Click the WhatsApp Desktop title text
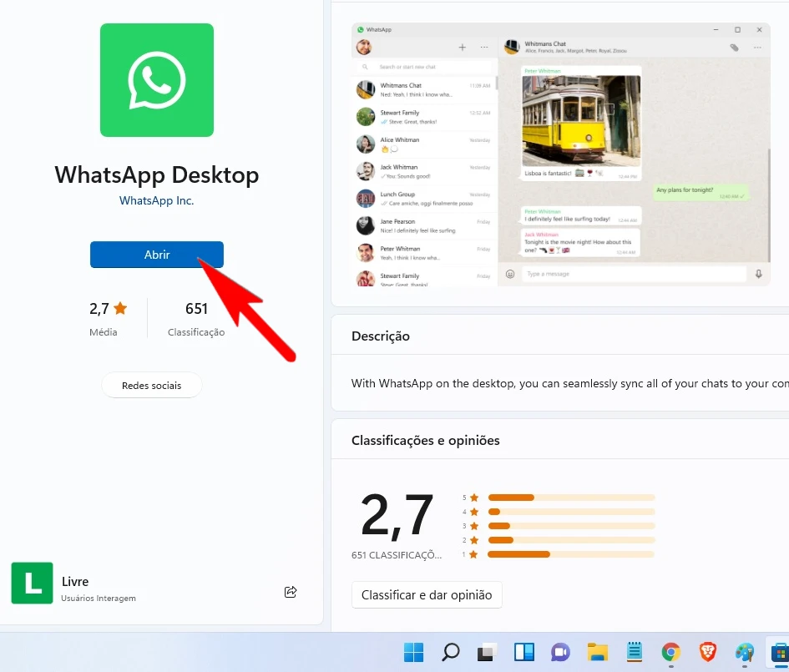789x672 pixels. [x=156, y=175]
